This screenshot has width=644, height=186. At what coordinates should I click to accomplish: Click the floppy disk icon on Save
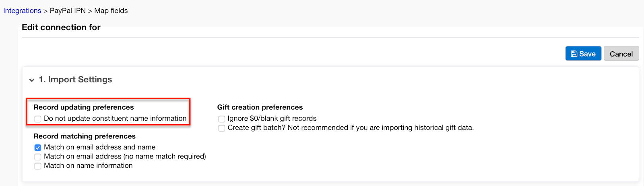pos(574,54)
